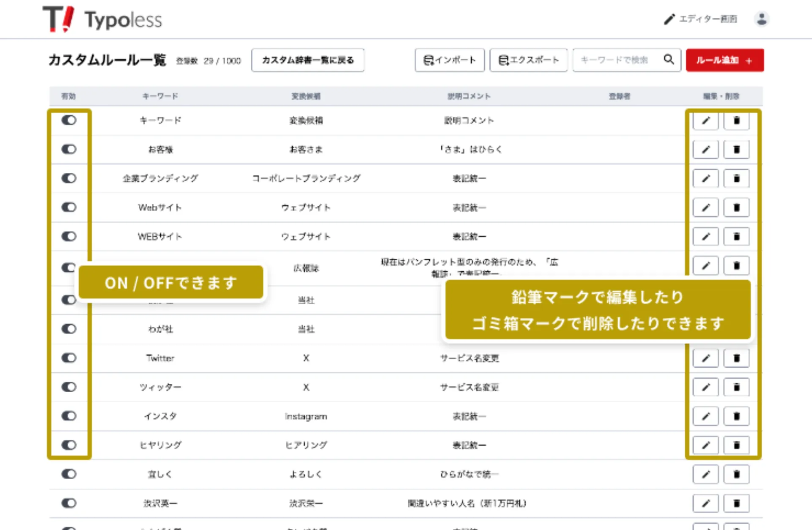Switch the わが社 rule on/off
Screen dimensions: 812x530
tap(69, 329)
